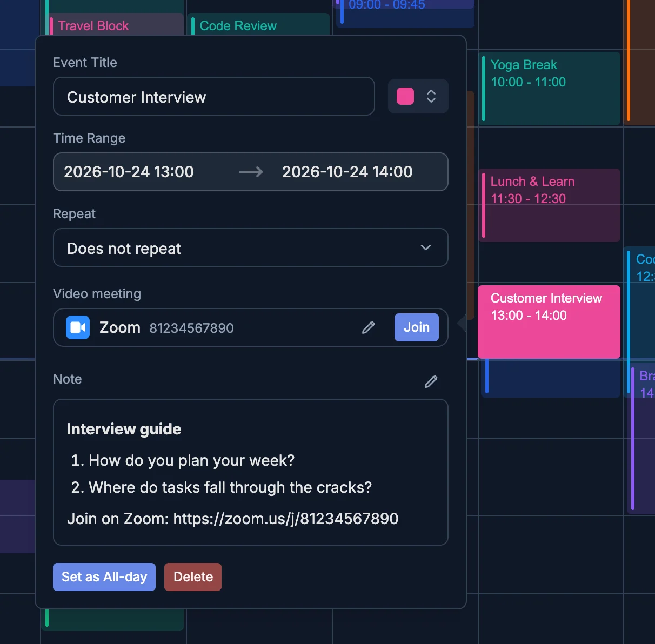This screenshot has height=644, width=655.
Task: Click the pencil icon next to Note
Action: click(x=431, y=381)
